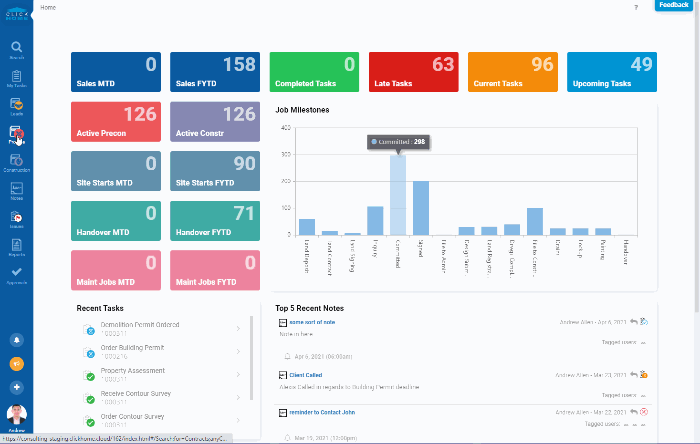Image resolution: width=700 pixels, height=444 pixels.
Task: Open Active Precon tile
Action: coord(116,122)
